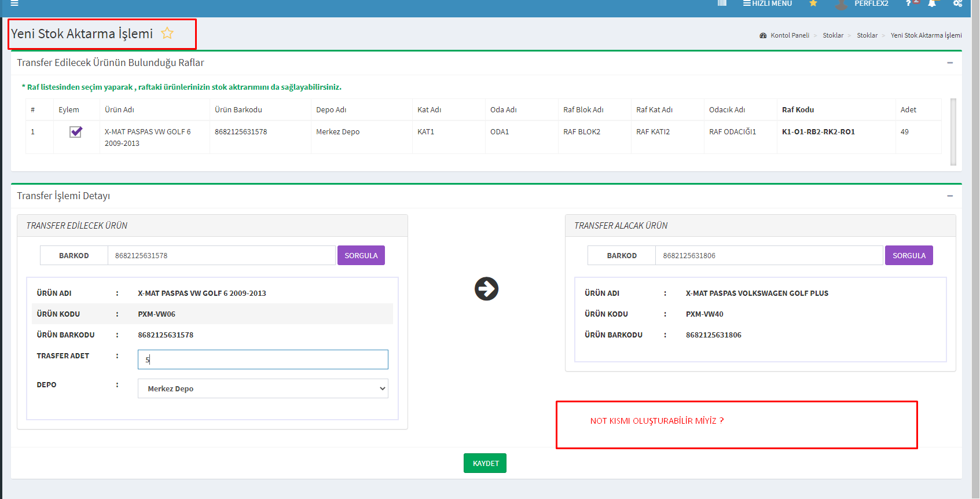Open notifications bell icon
This screenshot has height=499, width=980.
[932, 3]
